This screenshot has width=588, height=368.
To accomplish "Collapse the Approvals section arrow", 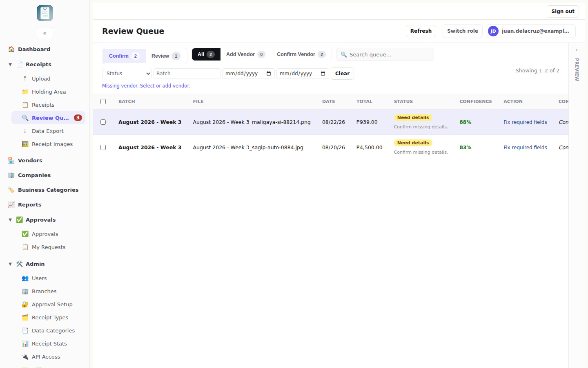I will 10,220.
